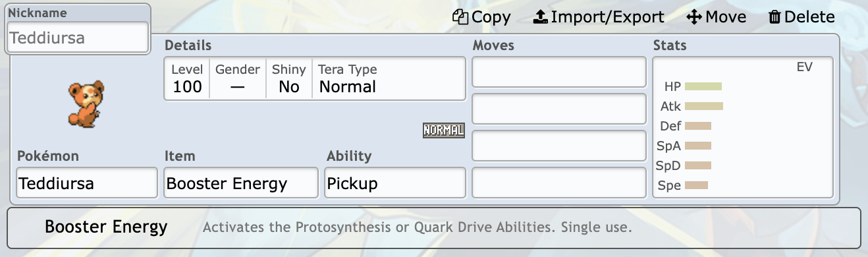Click the Delete trash icon
Viewport: 868px width, 257px height.
(x=774, y=17)
